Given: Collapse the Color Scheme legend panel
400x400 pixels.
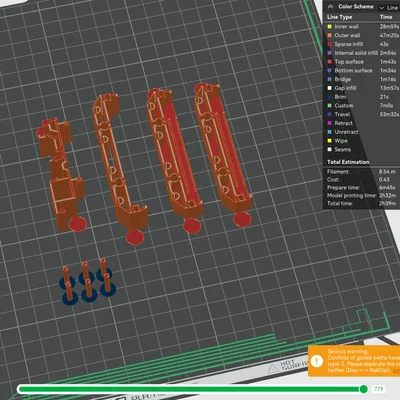Looking at the screenshot, I should click(330, 6).
